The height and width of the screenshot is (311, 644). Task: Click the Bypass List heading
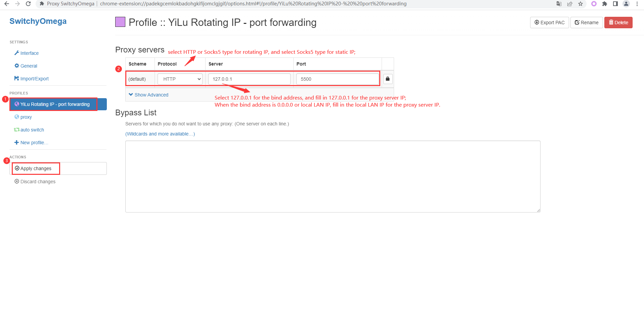[136, 113]
